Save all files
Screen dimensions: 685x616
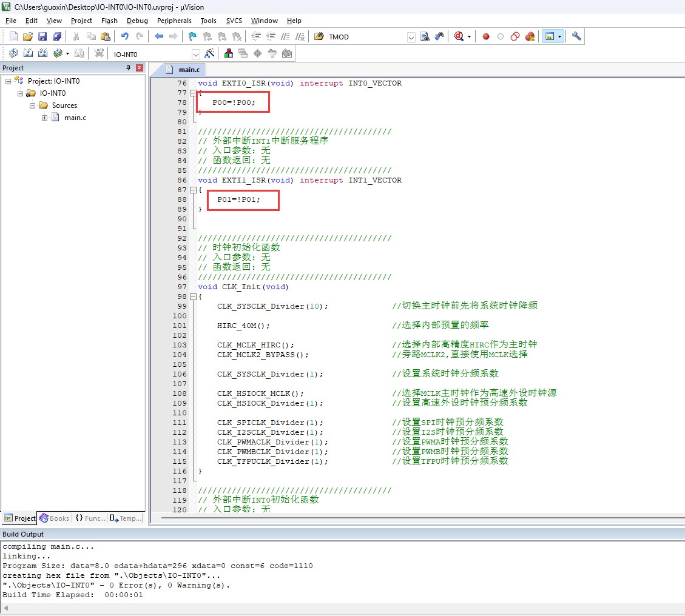[x=57, y=36]
